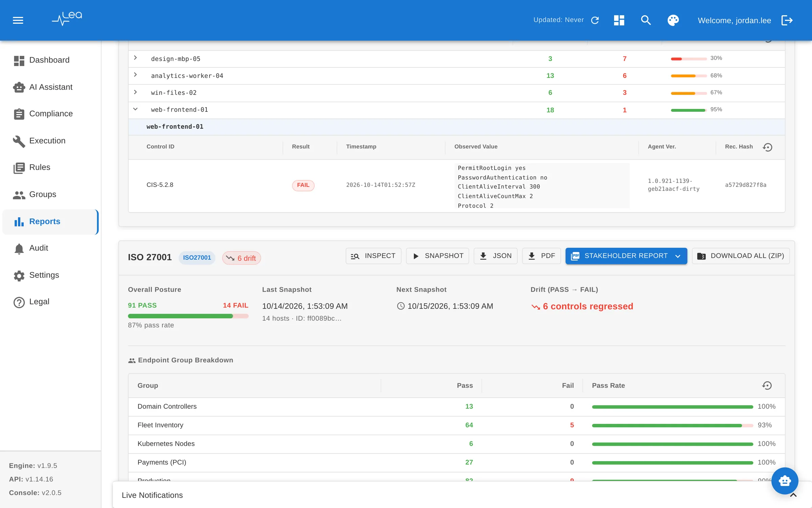Click the Compliance clipboard icon
Image resolution: width=812 pixels, height=508 pixels.
(x=19, y=114)
